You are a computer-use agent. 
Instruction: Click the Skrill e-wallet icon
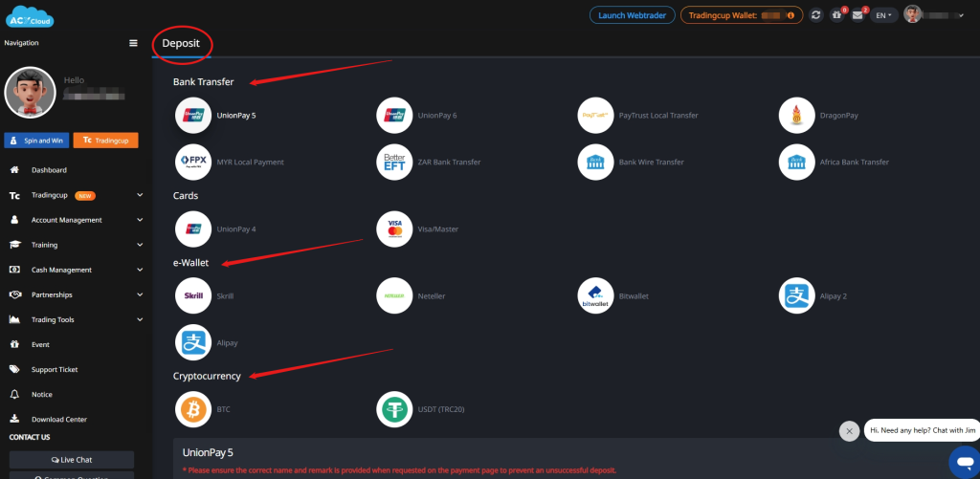(193, 295)
